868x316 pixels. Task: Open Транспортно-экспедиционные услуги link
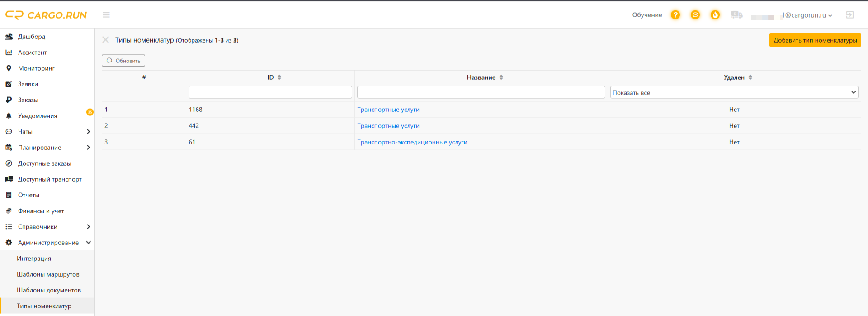[412, 142]
